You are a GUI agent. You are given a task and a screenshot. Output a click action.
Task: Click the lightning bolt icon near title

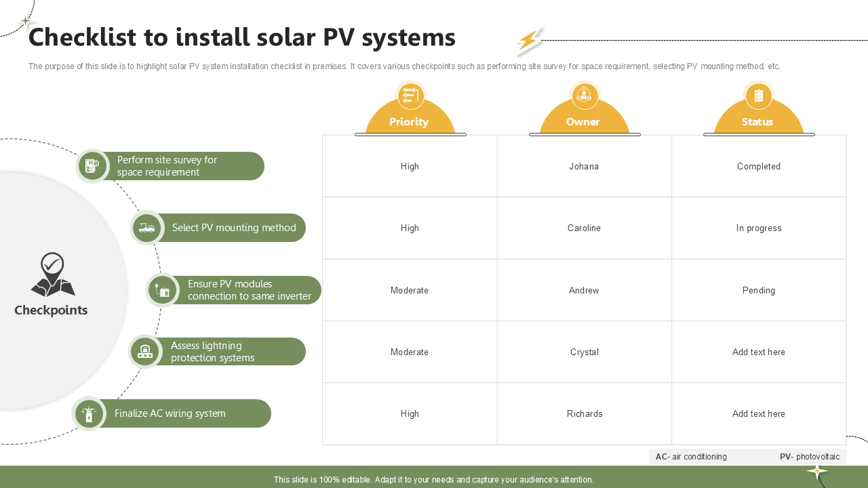(529, 41)
